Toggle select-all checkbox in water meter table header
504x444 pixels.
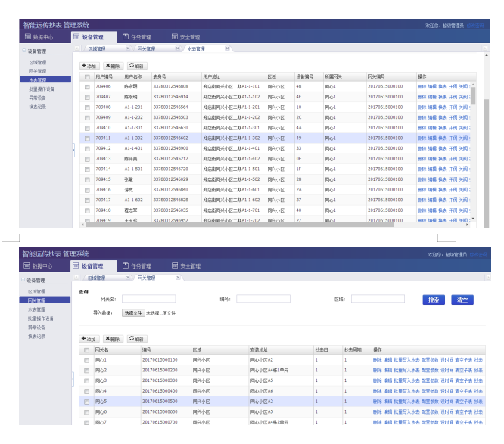[87, 77]
